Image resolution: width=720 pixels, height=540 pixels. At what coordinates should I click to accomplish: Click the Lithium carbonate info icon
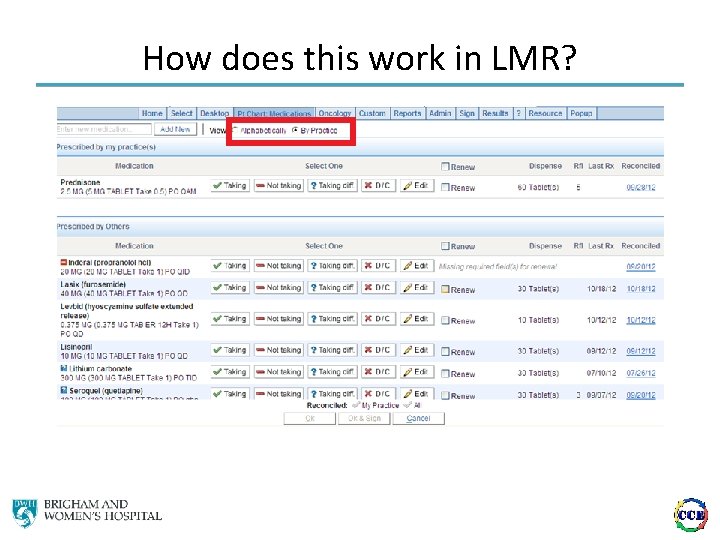(x=64, y=368)
